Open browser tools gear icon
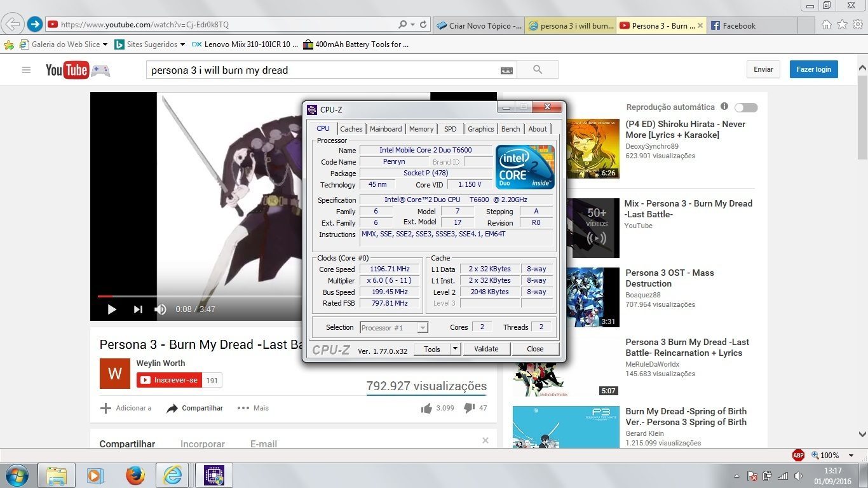This screenshot has height=488, width=868. click(858, 25)
